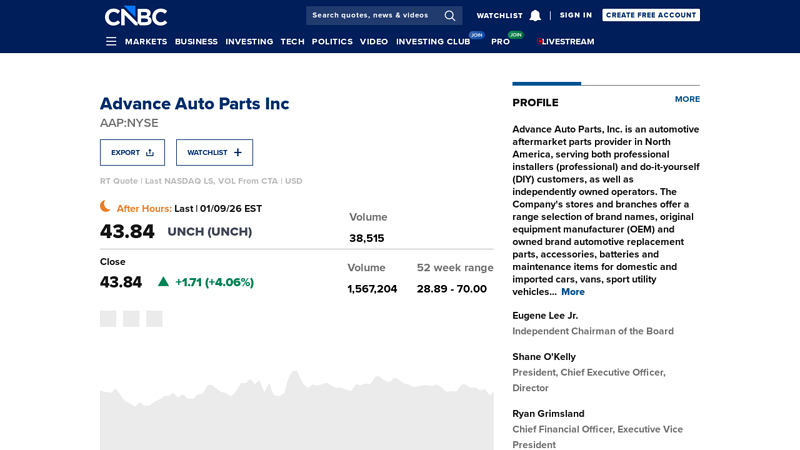The height and width of the screenshot is (450, 800).
Task: Add AAP via WATCHLIST plus button
Action: tap(214, 153)
